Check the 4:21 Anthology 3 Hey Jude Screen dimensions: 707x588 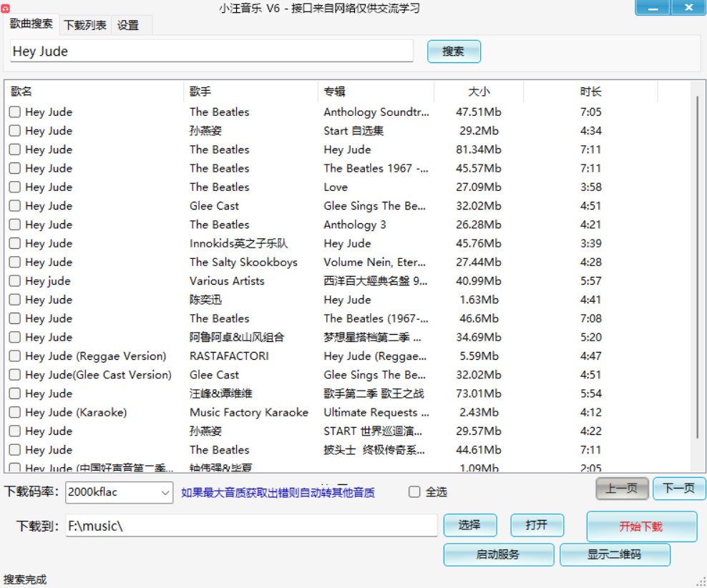[x=15, y=225]
